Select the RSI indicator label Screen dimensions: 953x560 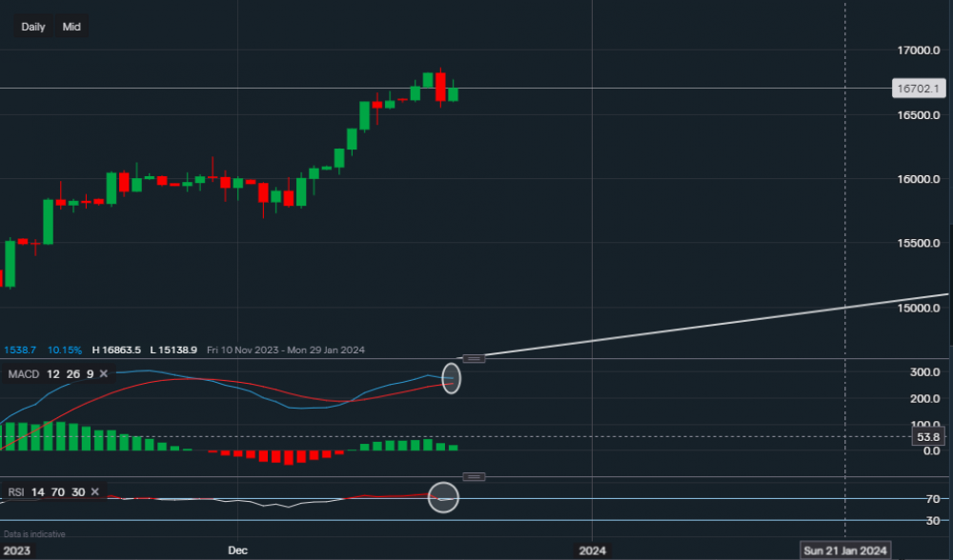tap(15, 492)
